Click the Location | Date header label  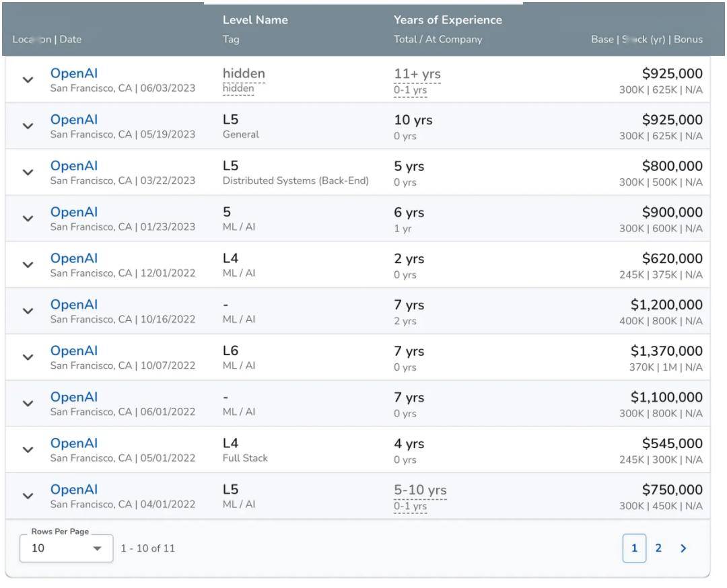point(47,40)
